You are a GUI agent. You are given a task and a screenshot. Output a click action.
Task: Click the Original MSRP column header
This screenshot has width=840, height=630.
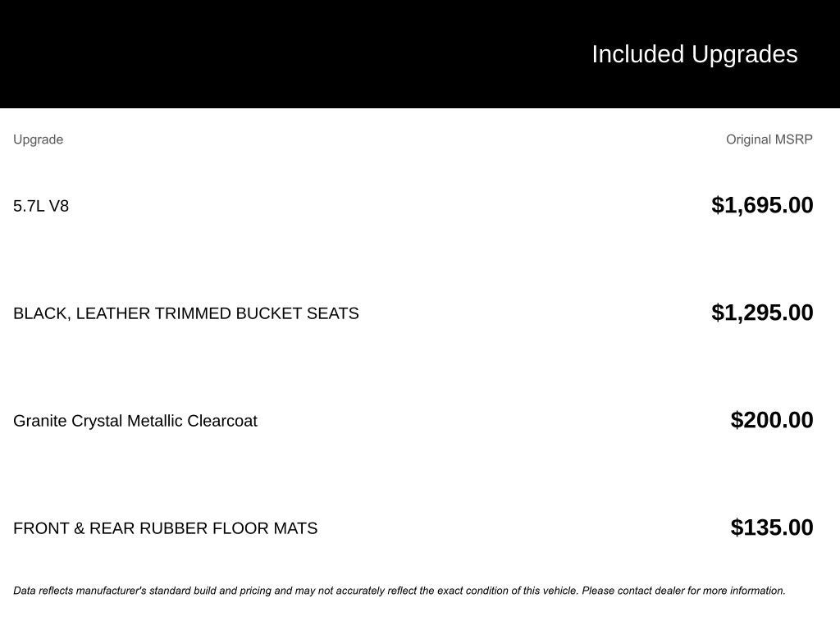(x=769, y=139)
